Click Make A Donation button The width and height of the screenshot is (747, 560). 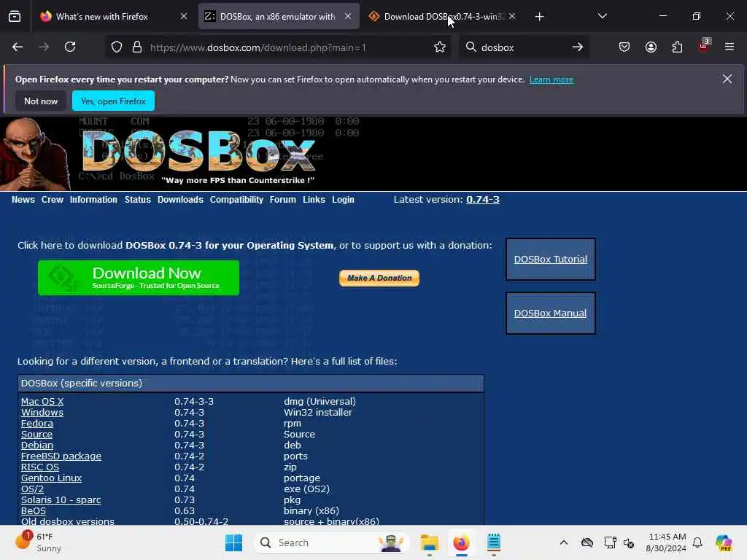click(379, 278)
